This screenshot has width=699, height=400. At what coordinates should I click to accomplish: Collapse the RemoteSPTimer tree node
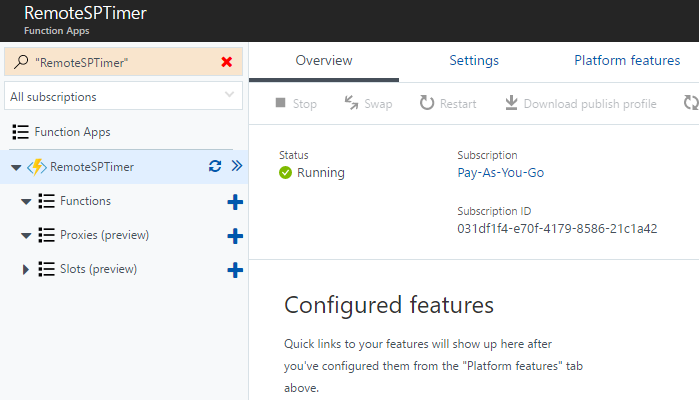pos(16,168)
